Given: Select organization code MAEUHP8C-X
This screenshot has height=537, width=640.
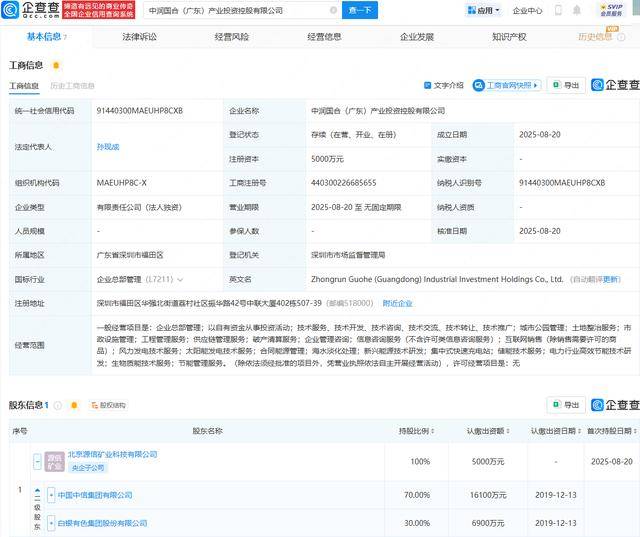Looking at the screenshot, I should tap(121, 183).
